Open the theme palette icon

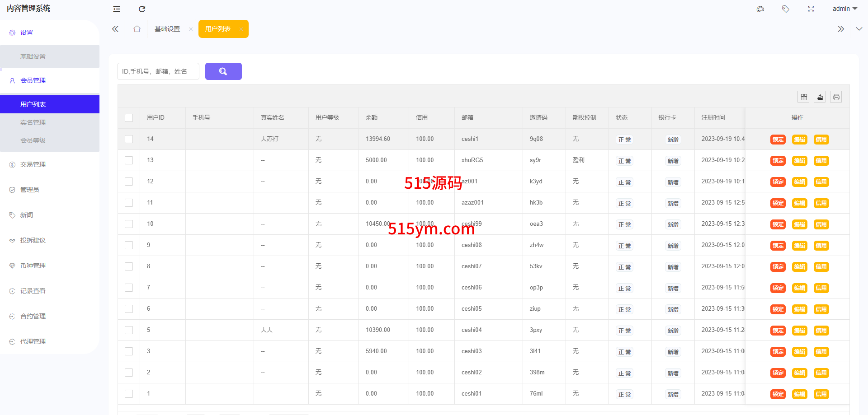click(760, 9)
